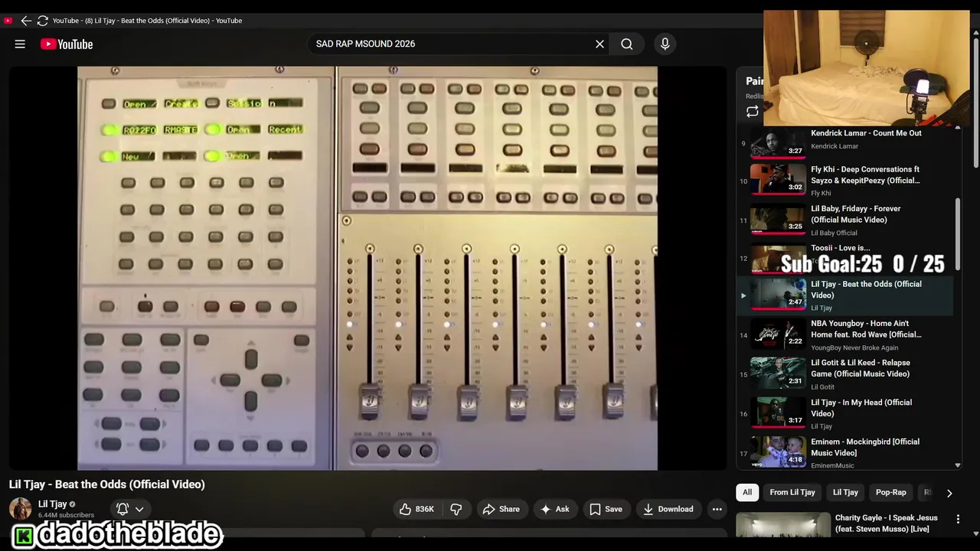
Task: Open the YouTube guide hamburger menu
Action: tap(20, 44)
